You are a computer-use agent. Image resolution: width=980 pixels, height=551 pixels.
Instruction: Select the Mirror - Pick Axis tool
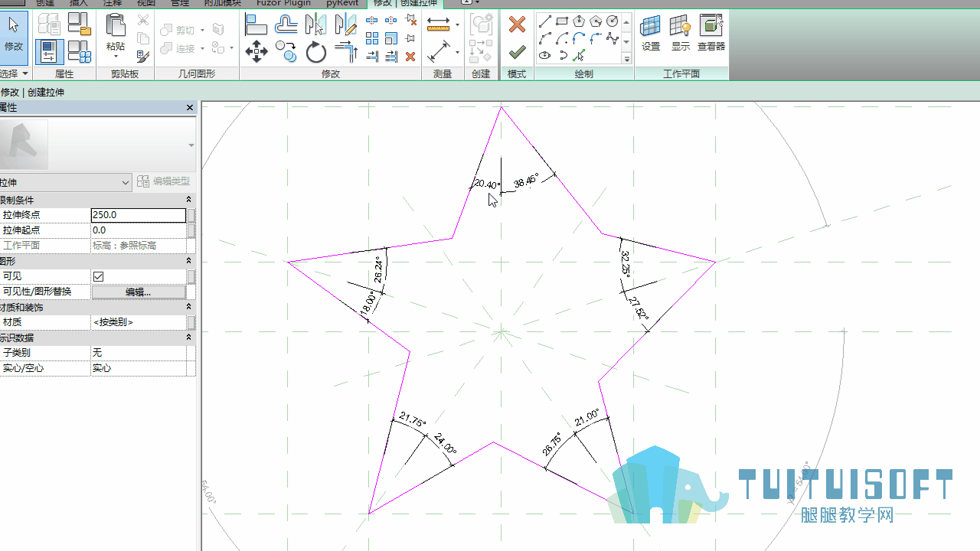315,25
